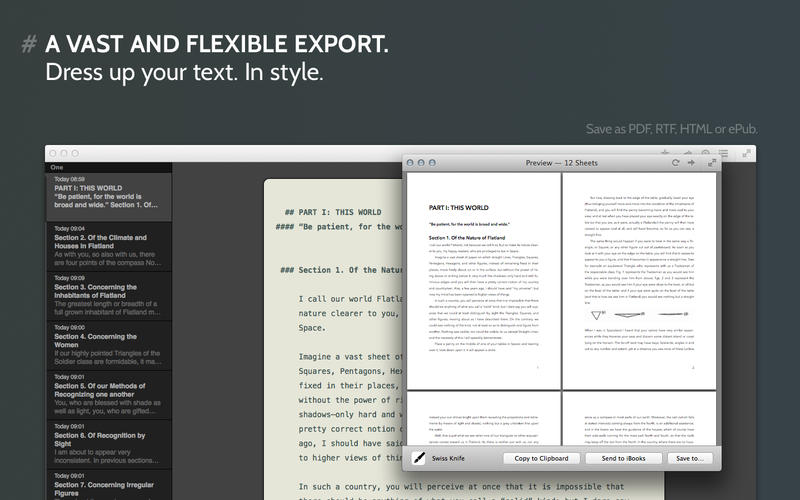800x500 pixels.
Task: Click the 'In such a country' editor line
Action: 461,487
